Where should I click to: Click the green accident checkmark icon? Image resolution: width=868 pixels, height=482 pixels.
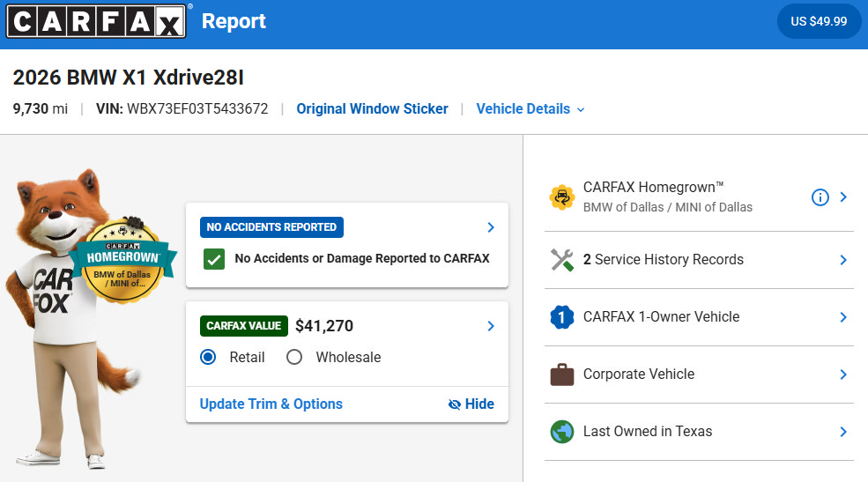coord(213,258)
